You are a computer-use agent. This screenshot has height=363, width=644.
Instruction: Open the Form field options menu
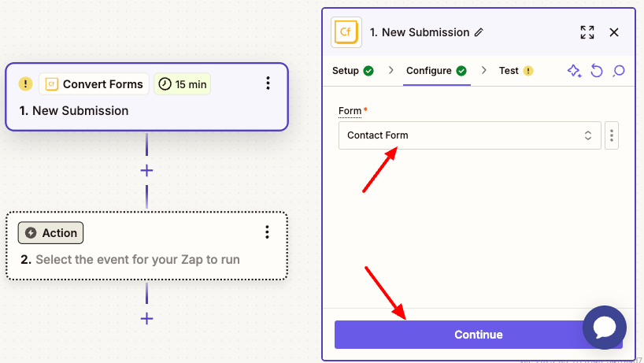click(x=613, y=135)
